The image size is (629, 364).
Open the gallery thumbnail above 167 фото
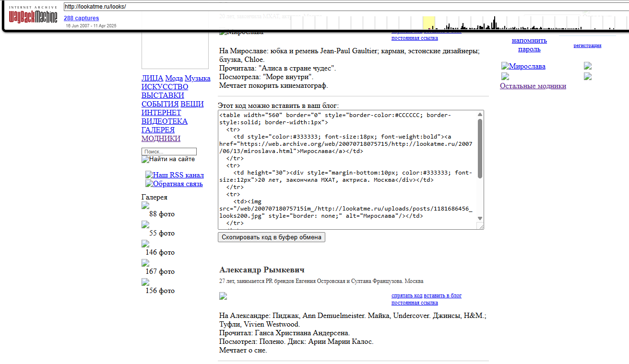click(x=145, y=263)
